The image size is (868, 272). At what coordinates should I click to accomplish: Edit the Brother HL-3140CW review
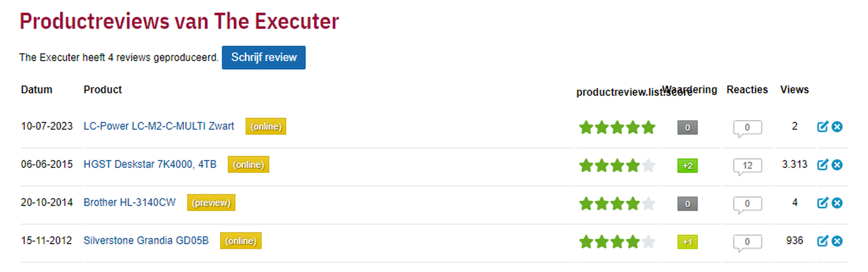pyautogui.click(x=822, y=203)
